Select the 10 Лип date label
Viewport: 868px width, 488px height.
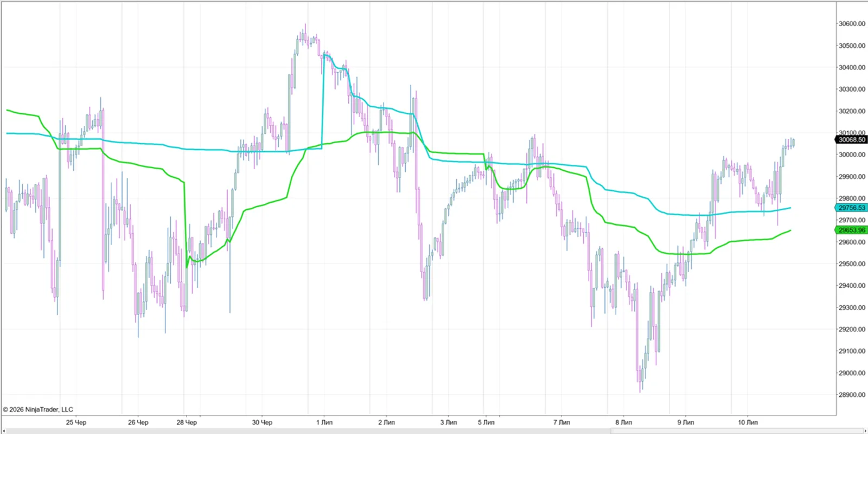[x=748, y=422]
